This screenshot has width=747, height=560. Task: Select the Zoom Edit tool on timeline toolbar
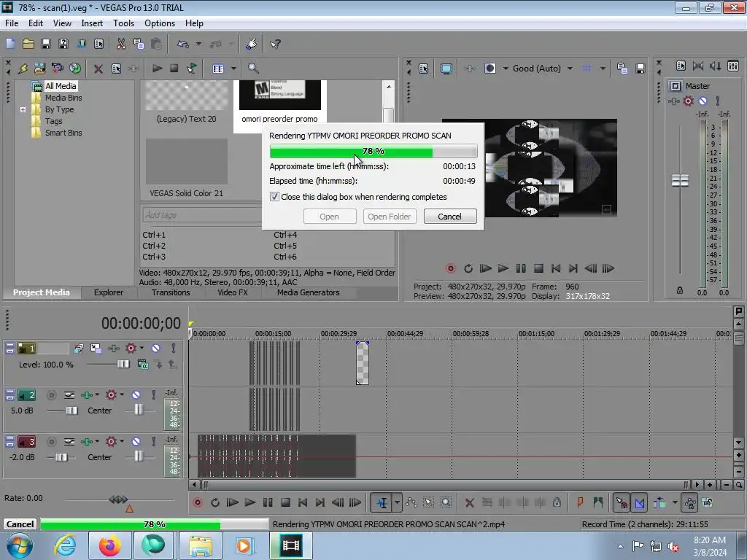coord(446,502)
